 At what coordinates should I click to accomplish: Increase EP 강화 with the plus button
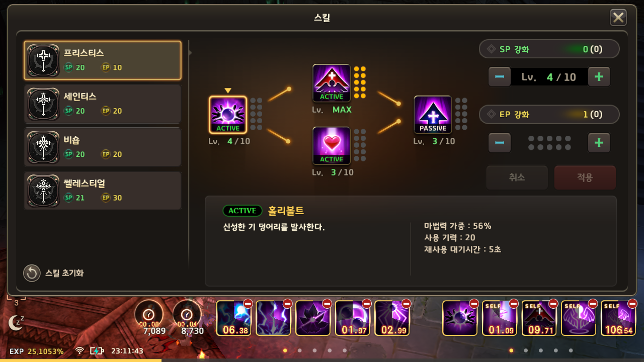click(x=599, y=143)
